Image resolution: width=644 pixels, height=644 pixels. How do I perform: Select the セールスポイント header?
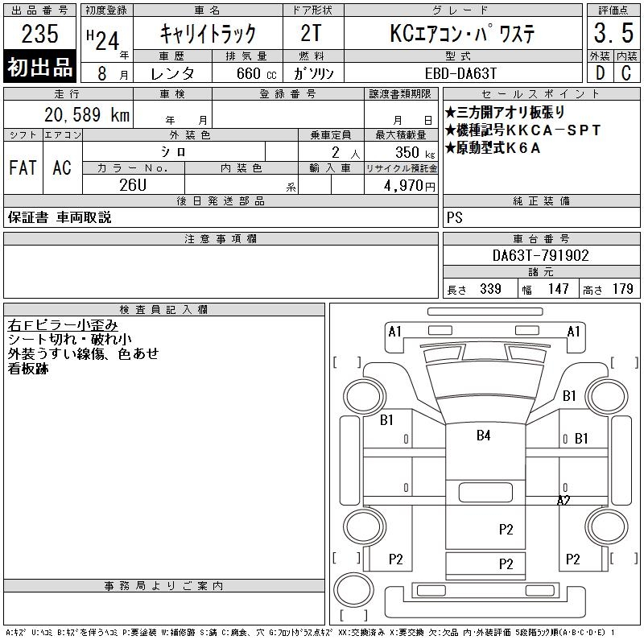click(x=541, y=94)
